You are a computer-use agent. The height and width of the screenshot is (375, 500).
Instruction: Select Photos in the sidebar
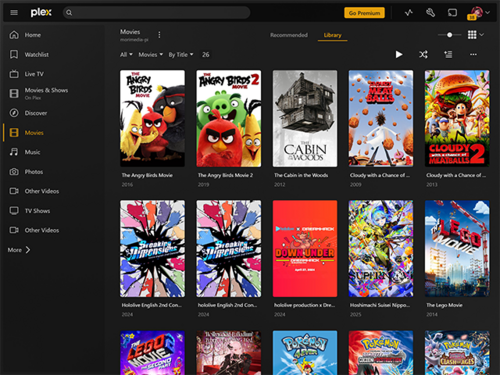coord(34,172)
